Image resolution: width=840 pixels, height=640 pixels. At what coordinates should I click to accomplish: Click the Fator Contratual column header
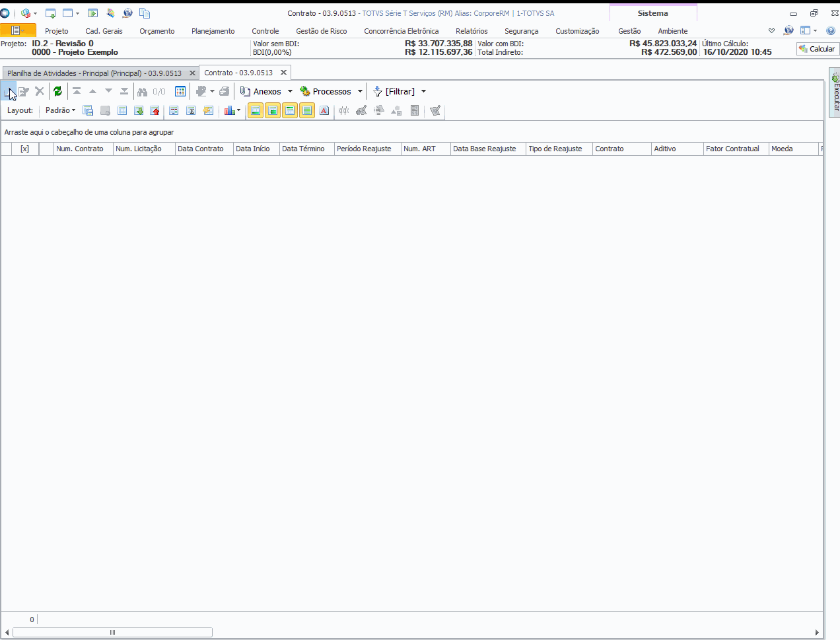736,149
